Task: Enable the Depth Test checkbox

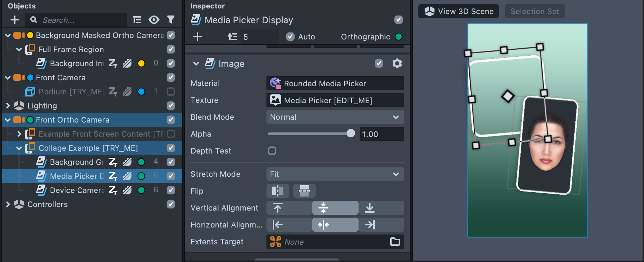Action: [x=272, y=151]
